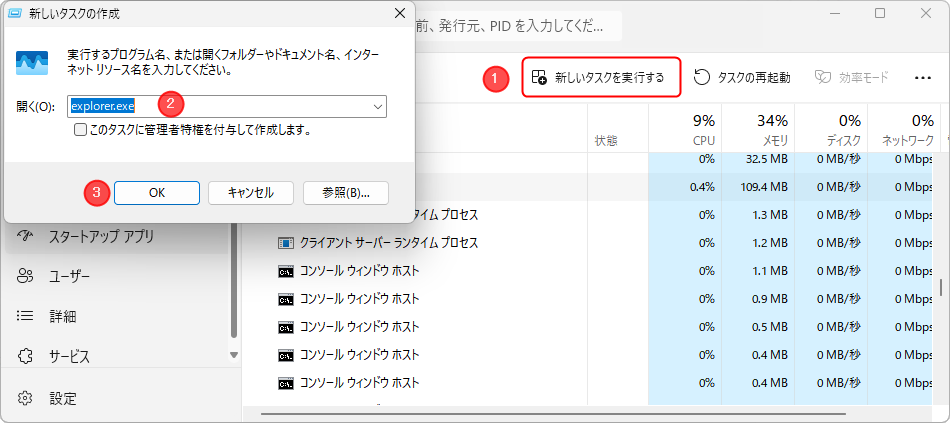Click OK in the new task dialog
This screenshot has height=423, width=950.
click(157, 193)
